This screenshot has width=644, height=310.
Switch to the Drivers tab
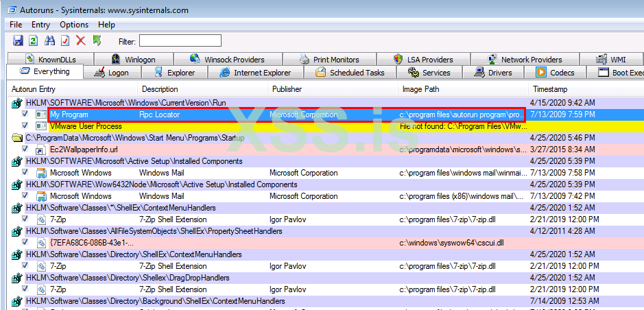[x=493, y=73]
